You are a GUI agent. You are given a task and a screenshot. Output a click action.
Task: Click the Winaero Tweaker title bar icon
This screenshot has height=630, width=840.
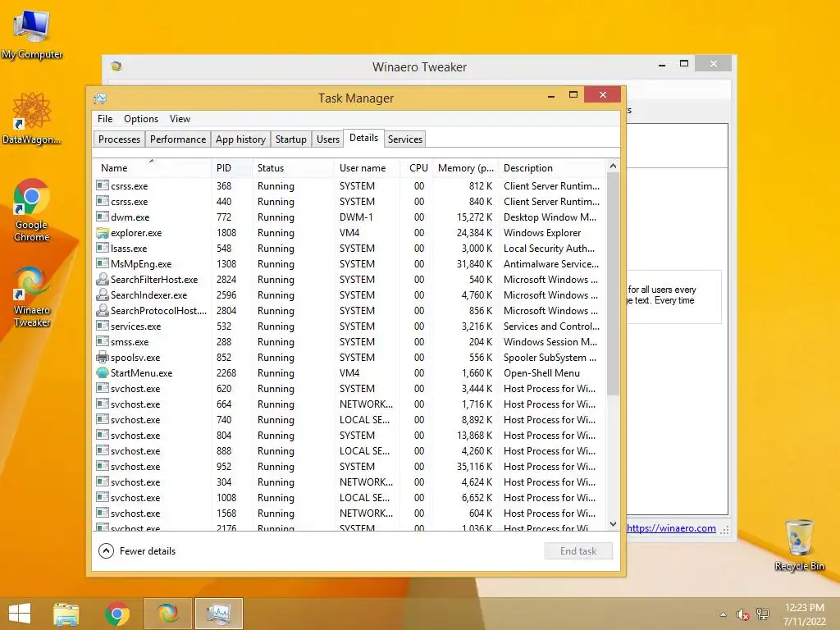coord(116,66)
